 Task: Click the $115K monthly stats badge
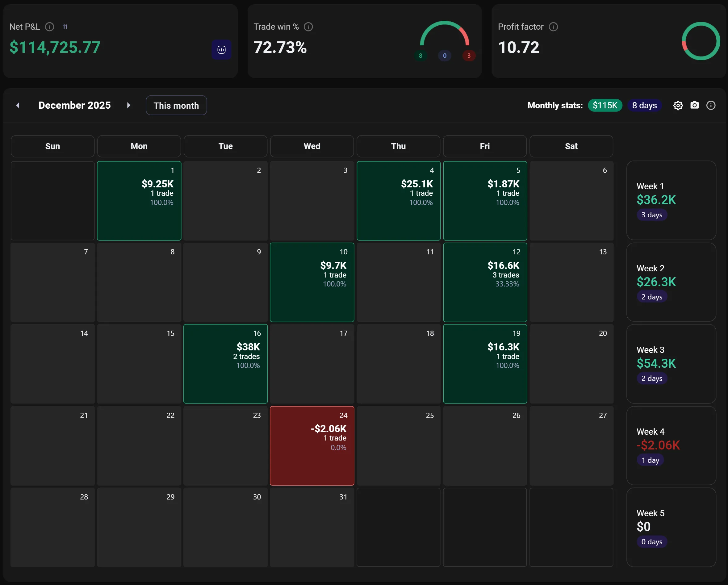pos(605,106)
